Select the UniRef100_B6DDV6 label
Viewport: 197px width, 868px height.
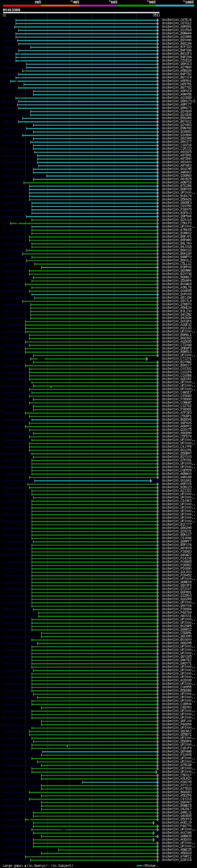177,419
